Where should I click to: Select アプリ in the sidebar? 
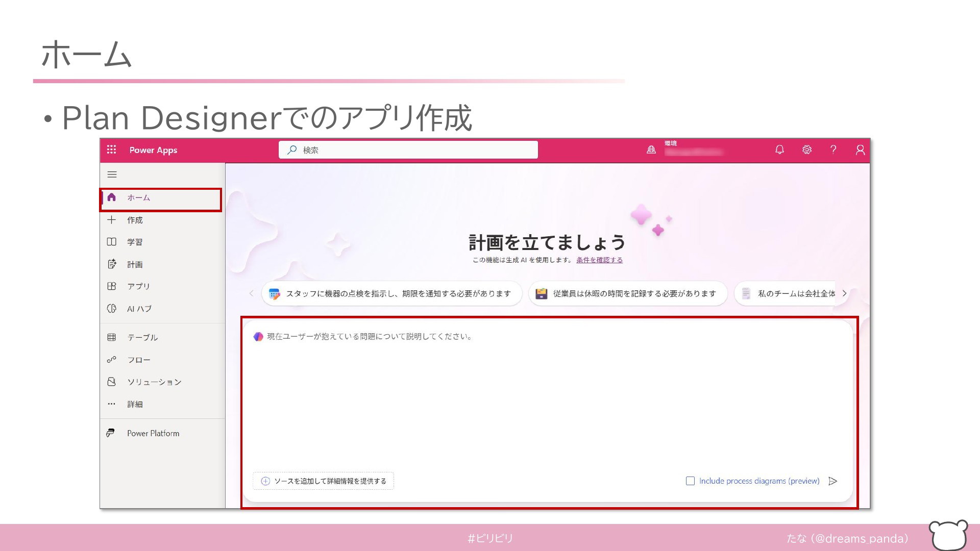click(x=162, y=286)
